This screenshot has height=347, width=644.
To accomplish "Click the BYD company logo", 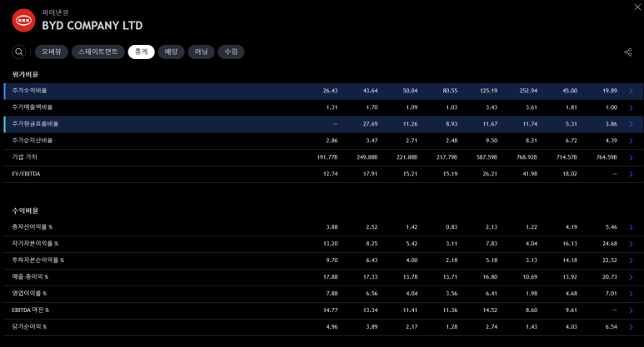I will [x=24, y=20].
